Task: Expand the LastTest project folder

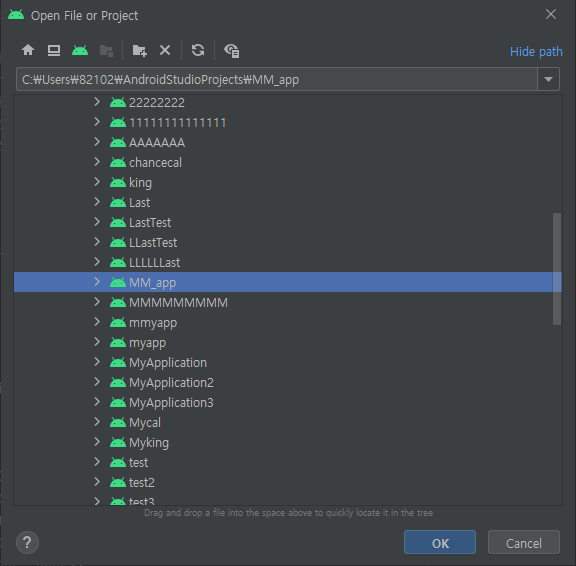Action: click(x=97, y=222)
